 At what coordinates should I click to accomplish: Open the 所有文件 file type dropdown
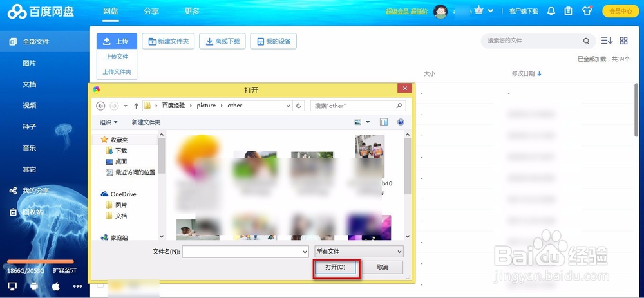359,251
